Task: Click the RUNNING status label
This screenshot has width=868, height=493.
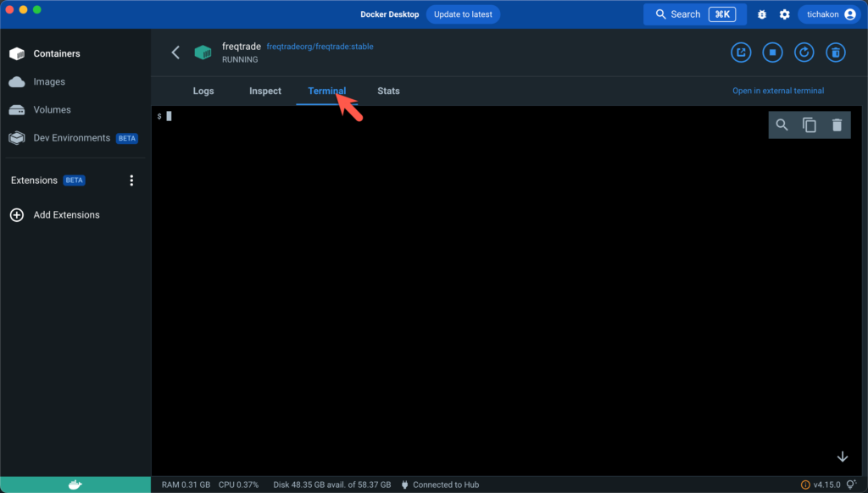Action: point(240,60)
